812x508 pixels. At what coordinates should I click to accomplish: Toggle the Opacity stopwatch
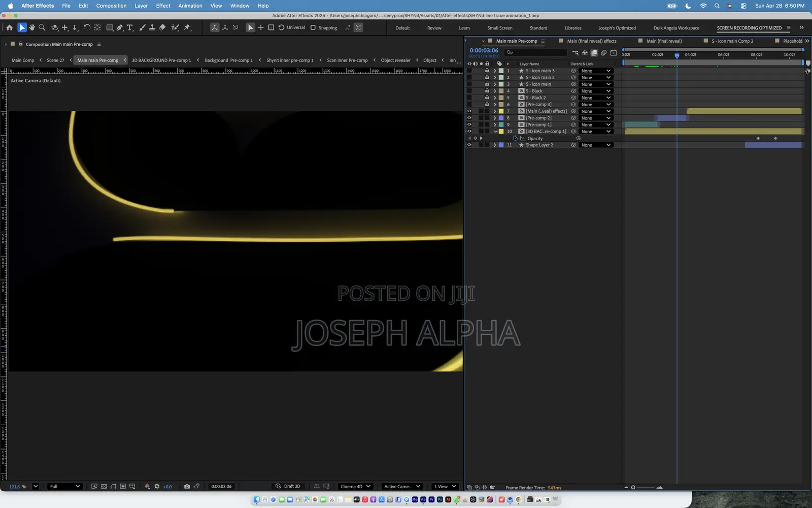(515, 138)
